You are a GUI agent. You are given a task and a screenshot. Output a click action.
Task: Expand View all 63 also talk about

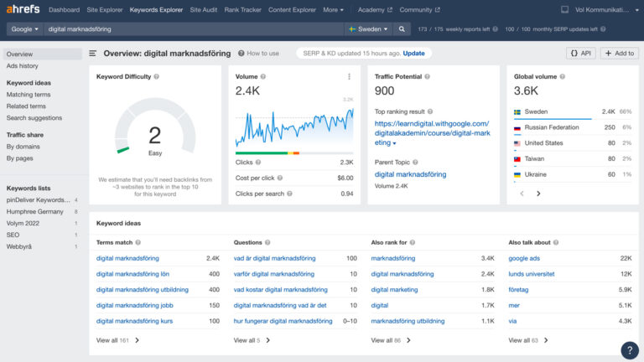point(528,340)
